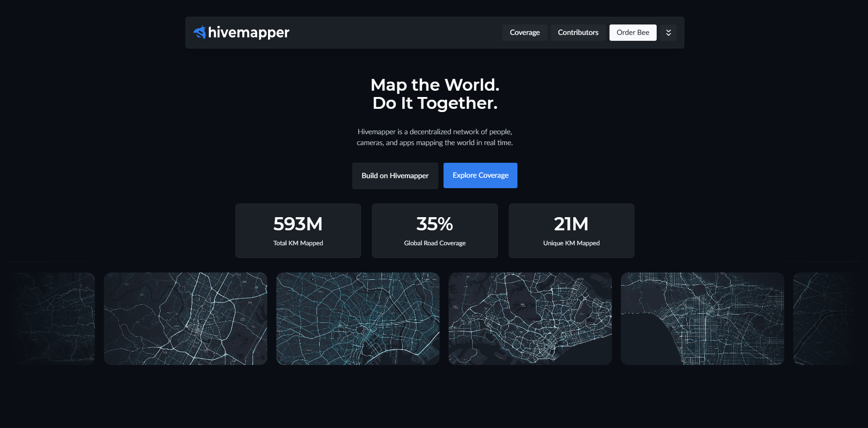The height and width of the screenshot is (428, 868).
Task: Select the 35% Global Road Coverage card
Action: coord(434,231)
